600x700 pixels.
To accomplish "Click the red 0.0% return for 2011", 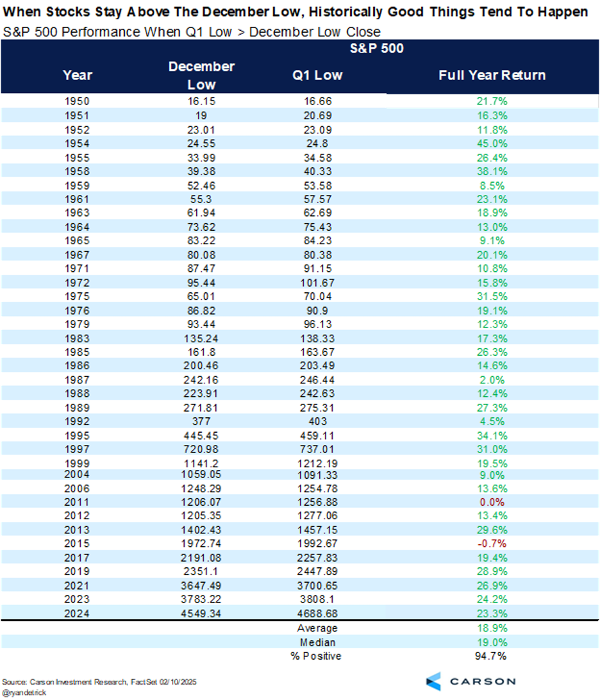I will (x=492, y=503).
